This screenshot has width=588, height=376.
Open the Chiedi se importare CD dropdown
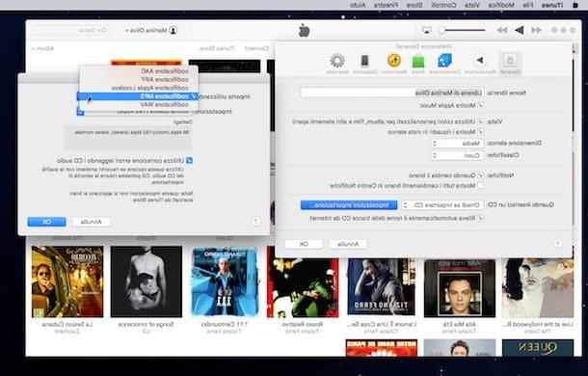(x=442, y=205)
